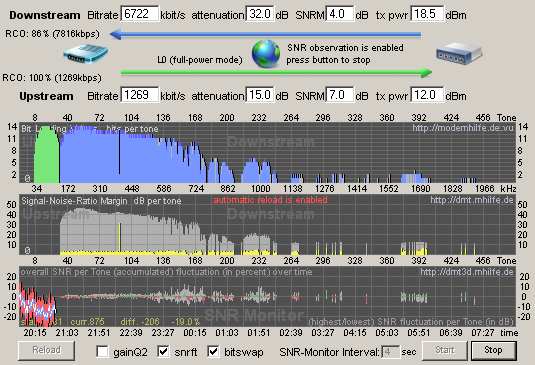Click the grayed-out Start button
This screenshot has height=365, width=535.
pos(445,350)
